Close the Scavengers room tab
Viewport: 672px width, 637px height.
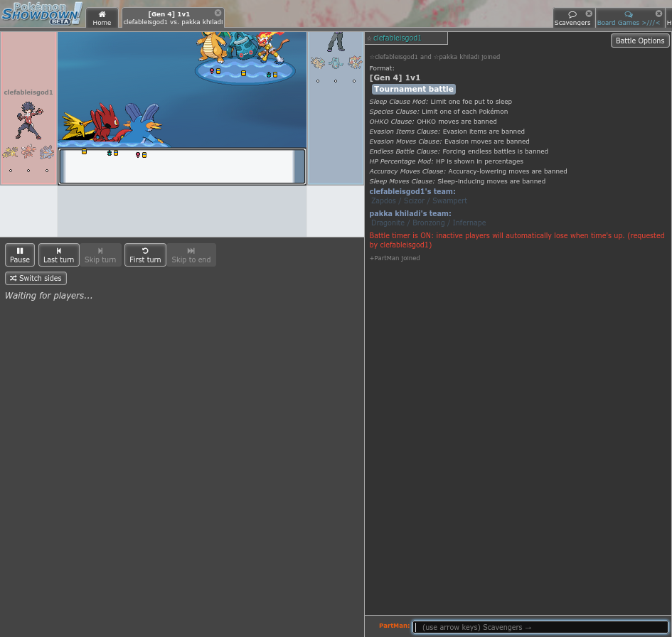coord(589,14)
